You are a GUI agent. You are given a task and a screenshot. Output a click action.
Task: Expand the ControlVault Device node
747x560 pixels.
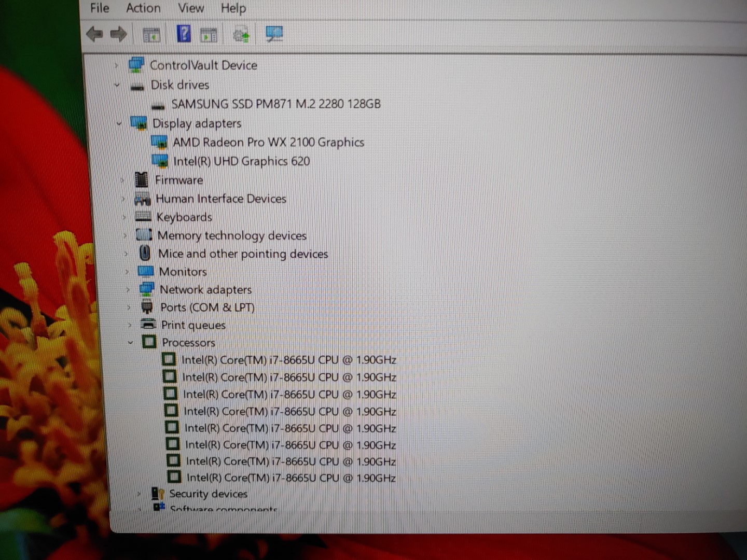(x=116, y=65)
